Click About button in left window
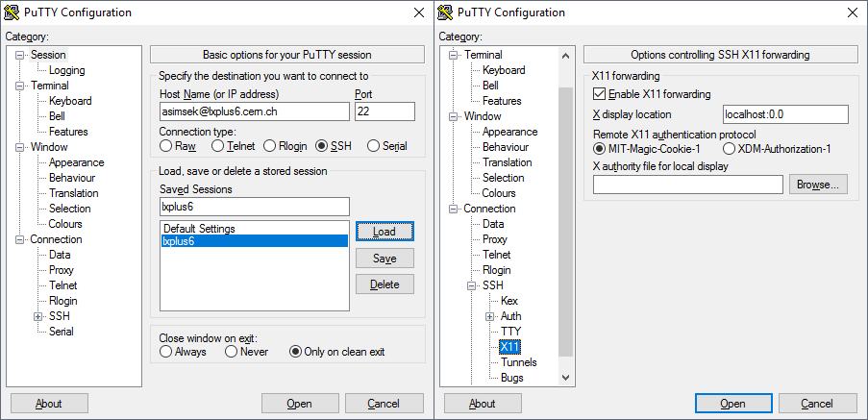868x420 pixels. [x=49, y=404]
